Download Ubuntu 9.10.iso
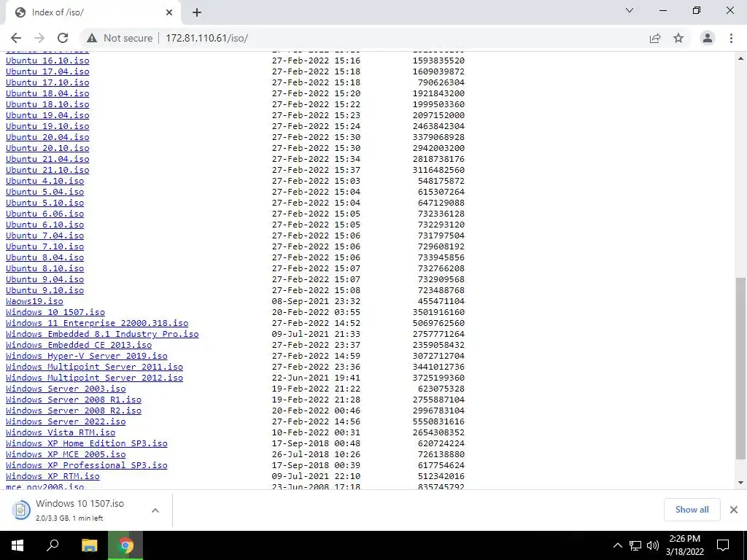 click(x=44, y=290)
